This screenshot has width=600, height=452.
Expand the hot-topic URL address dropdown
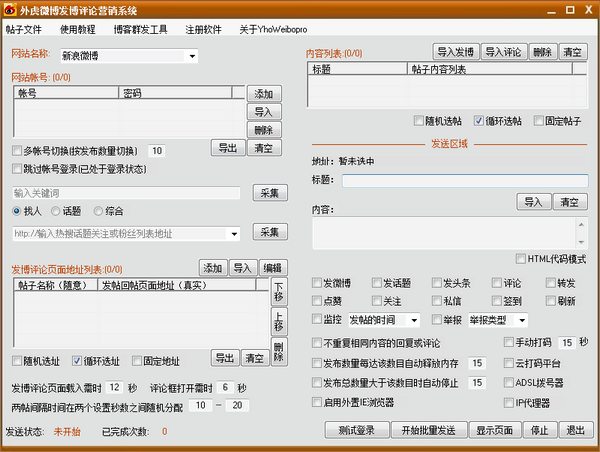pos(234,234)
